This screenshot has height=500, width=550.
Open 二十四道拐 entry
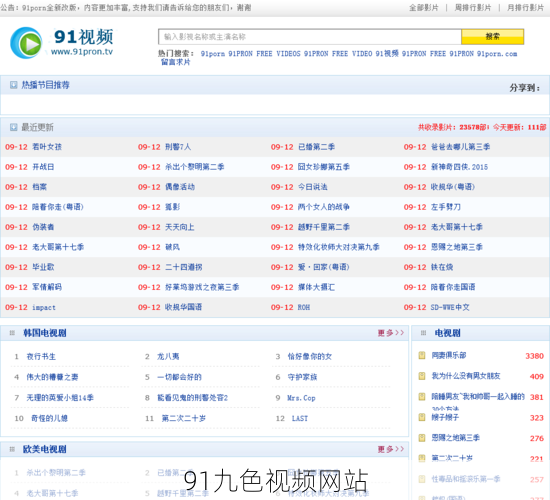[x=183, y=267]
